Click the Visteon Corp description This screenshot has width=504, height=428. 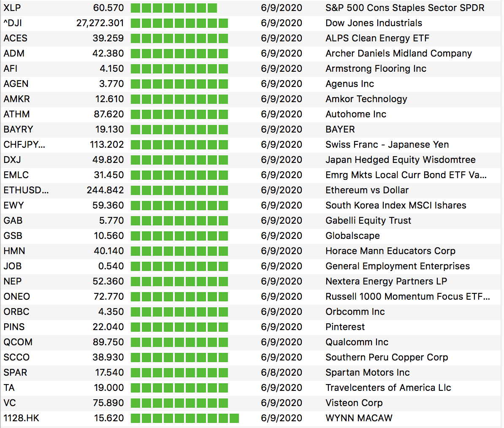tap(354, 403)
